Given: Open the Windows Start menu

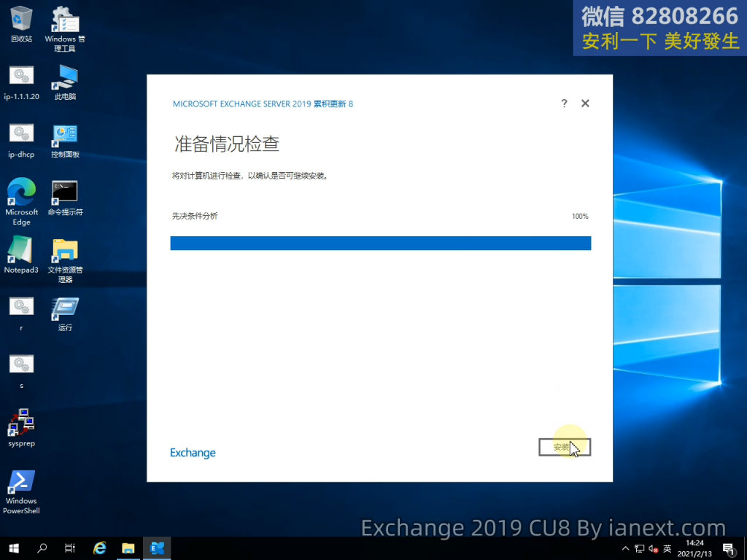Looking at the screenshot, I should (x=13, y=548).
